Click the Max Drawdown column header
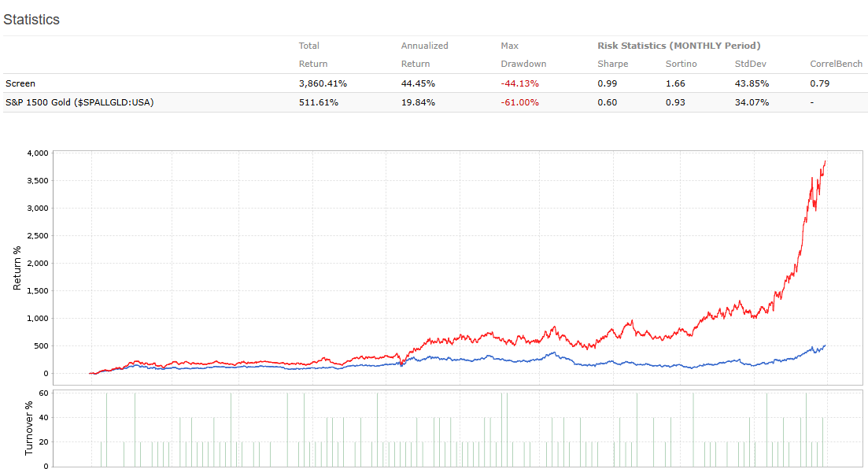 523,55
